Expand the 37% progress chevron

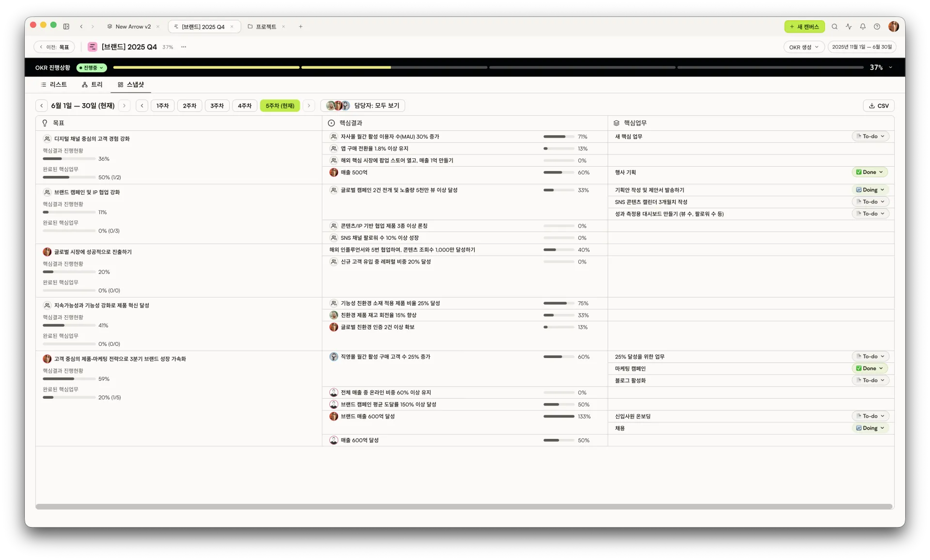tap(890, 67)
